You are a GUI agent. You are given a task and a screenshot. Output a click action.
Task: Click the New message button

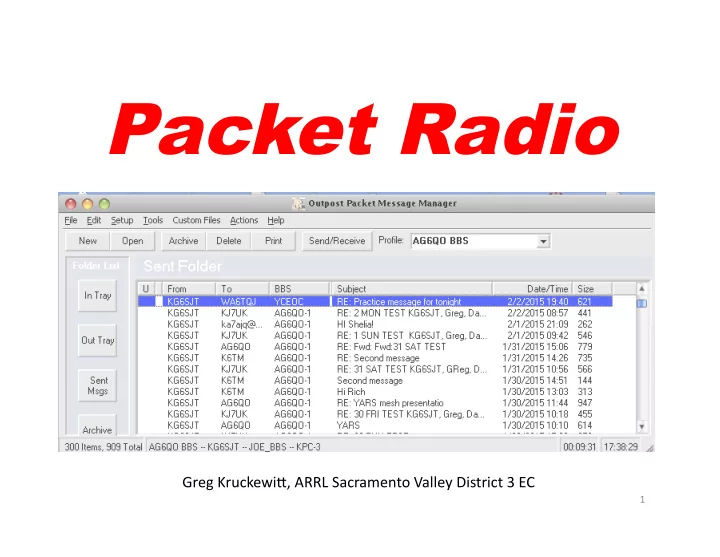(88, 241)
